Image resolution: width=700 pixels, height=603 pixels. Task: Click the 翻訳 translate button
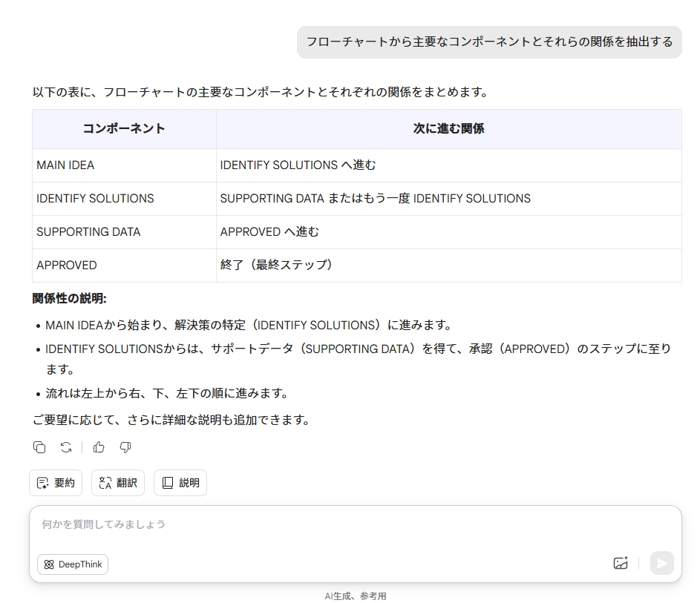coord(118,483)
